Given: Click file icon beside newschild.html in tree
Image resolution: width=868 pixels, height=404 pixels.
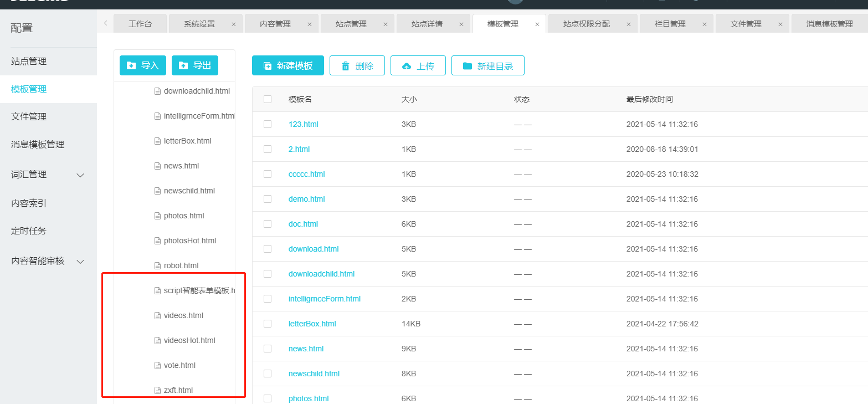Looking at the screenshot, I should pyautogui.click(x=157, y=191).
